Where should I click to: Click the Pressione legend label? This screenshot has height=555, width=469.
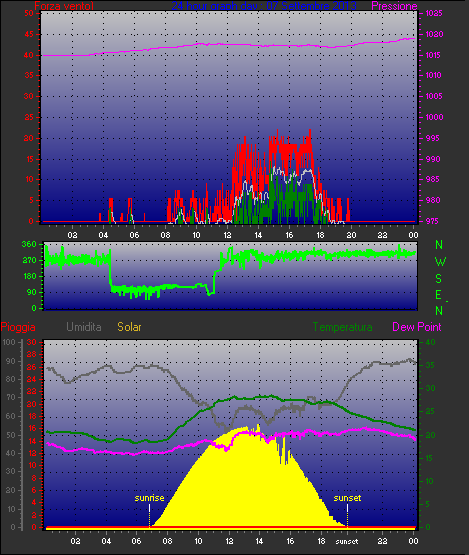pyautogui.click(x=394, y=6)
